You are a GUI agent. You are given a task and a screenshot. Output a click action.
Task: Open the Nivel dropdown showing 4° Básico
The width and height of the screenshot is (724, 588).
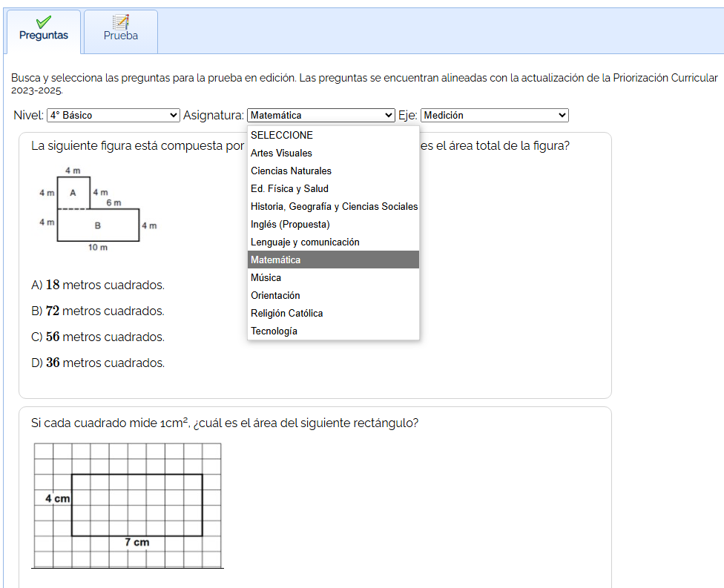113,116
